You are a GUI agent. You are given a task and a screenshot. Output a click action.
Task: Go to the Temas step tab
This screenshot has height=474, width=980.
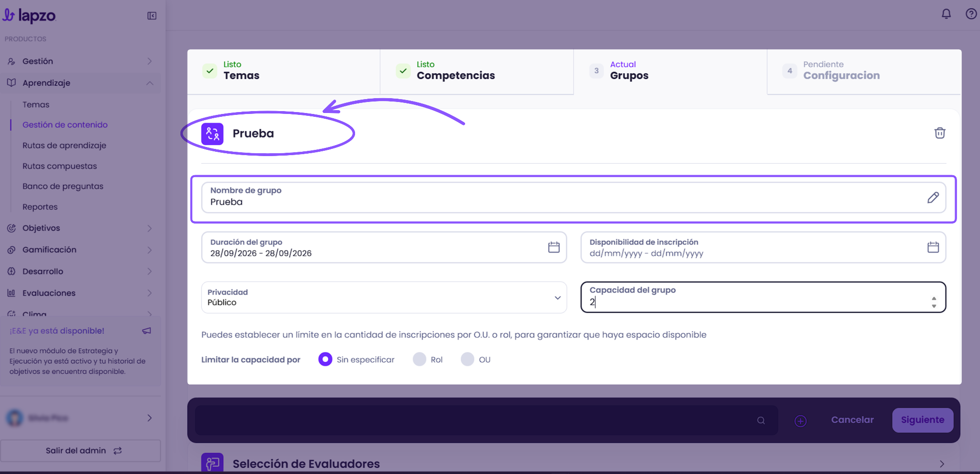click(x=284, y=71)
